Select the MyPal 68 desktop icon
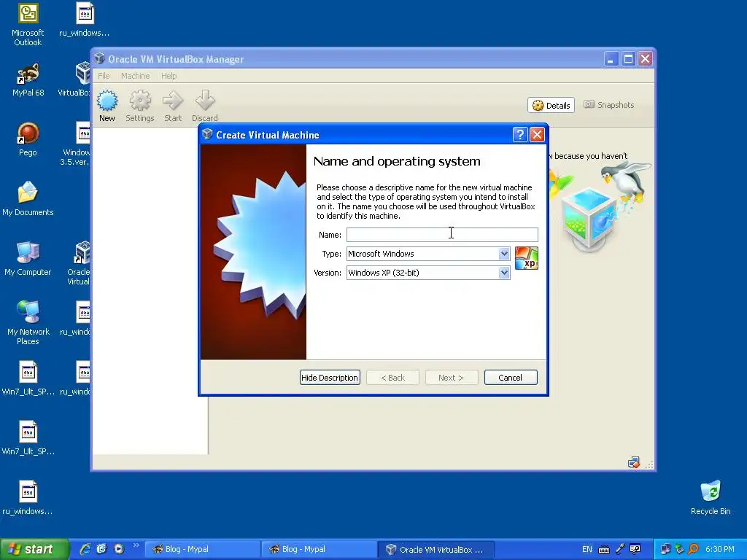Viewport: 747px width, 560px height. (28, 80)
